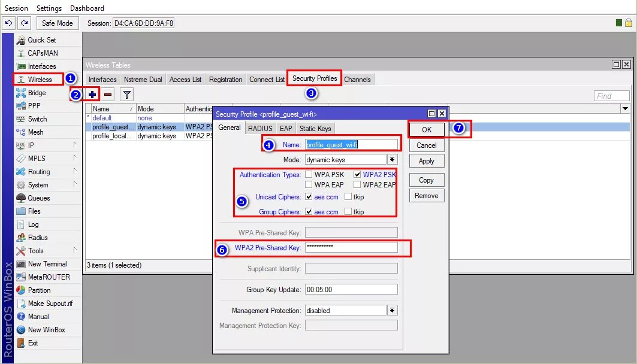Toggle Group Ciphers tkip checkbox
This screenshot has width=637, height=364.
click(x=348, y=211)
